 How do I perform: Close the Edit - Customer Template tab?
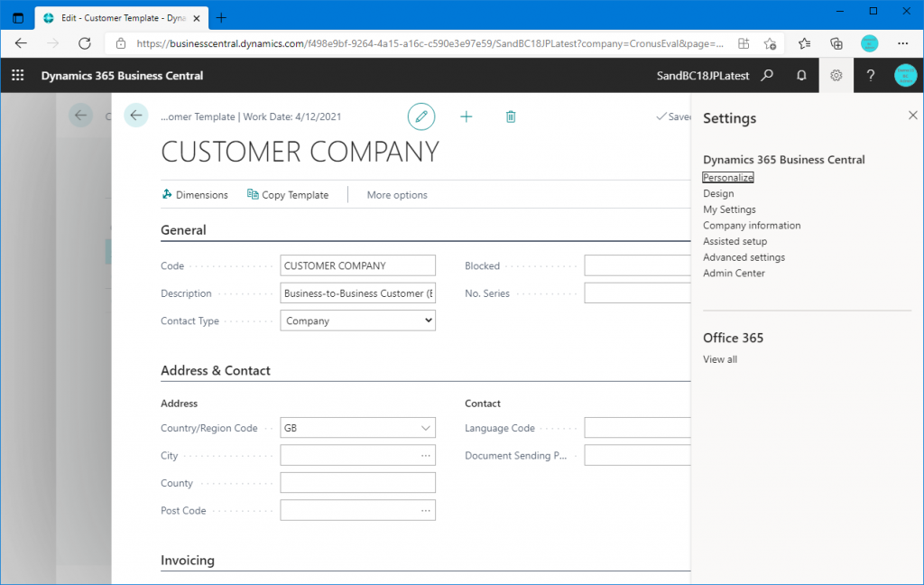(197, 18)
